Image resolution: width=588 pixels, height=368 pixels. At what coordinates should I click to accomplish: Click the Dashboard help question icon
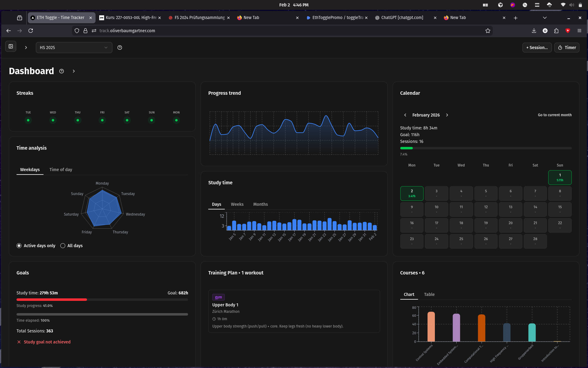tap(62, 71)
